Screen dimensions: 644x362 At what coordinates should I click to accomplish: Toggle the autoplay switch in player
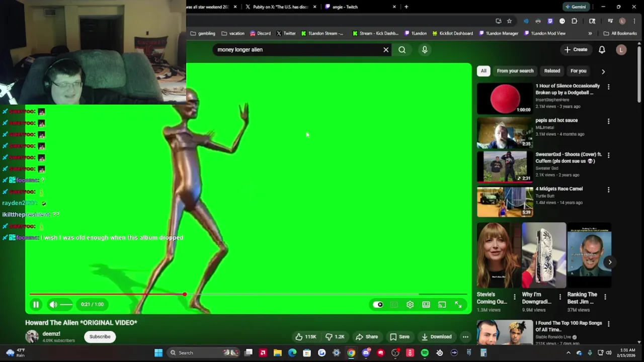click(x=378, y=304)
